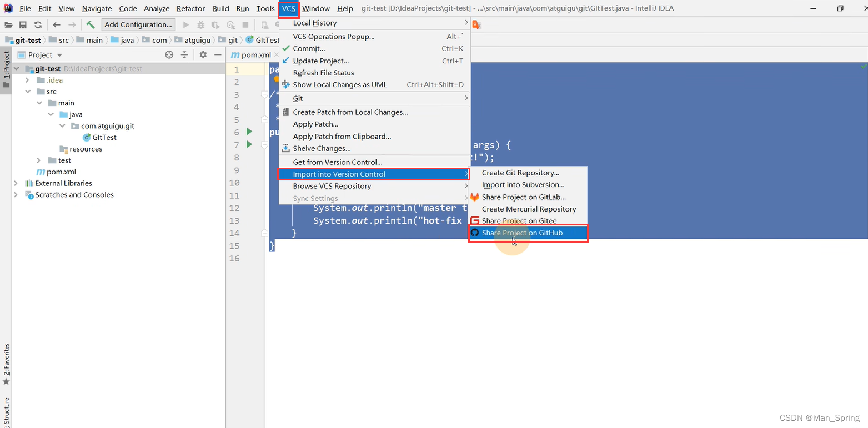Screen dimensions: 868x428
Task: Hide the Project panel with minus icon
Action: pyautogui.click(x=218, y=54)
